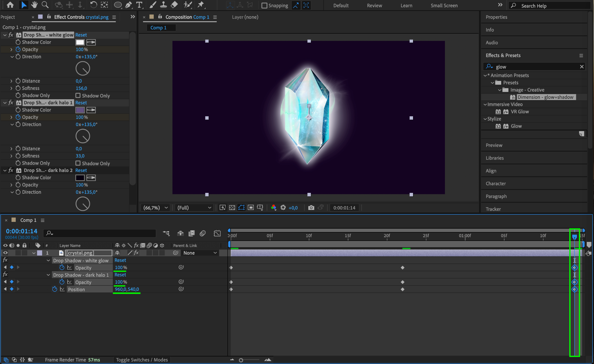The width and height of the screenshot is (594, 364).
Task: Open the magnification 66,7% dropdown
Action: click(x=156, y=208)
